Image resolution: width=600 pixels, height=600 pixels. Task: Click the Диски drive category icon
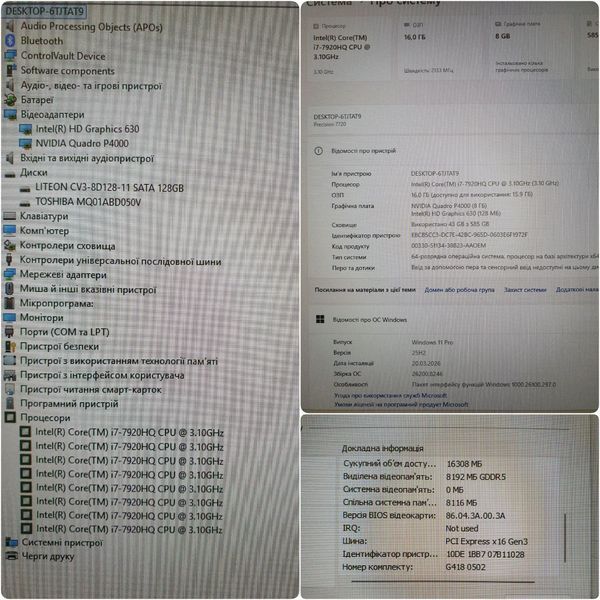coord(10,174)
